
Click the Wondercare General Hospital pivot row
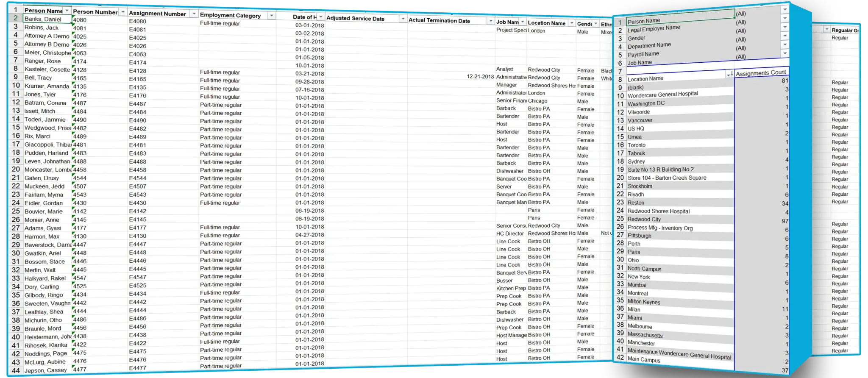click(x=662, y=94)
